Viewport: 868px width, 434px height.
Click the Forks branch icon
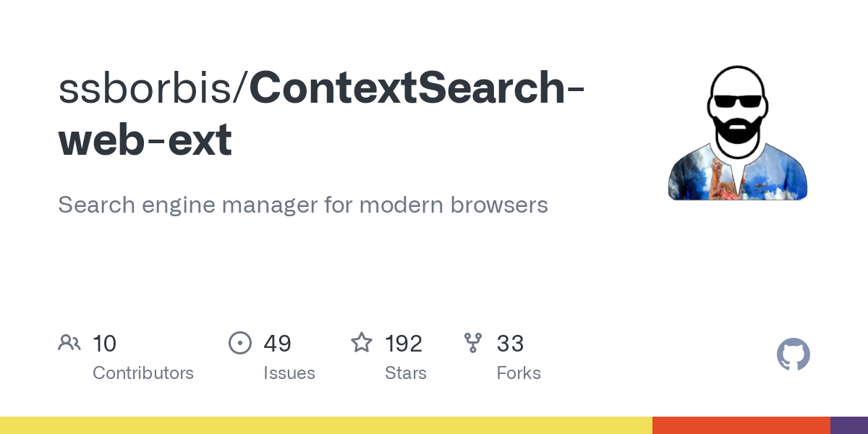473,343
